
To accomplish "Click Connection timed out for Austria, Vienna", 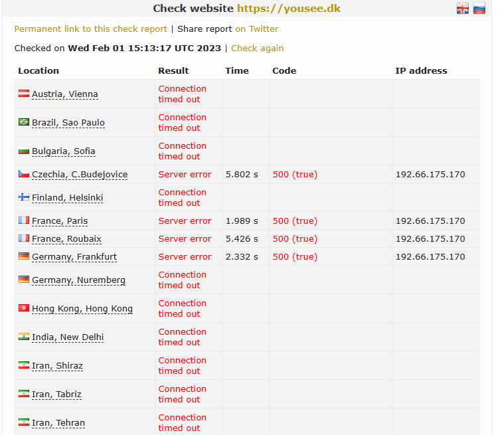I will click(182, 94).
